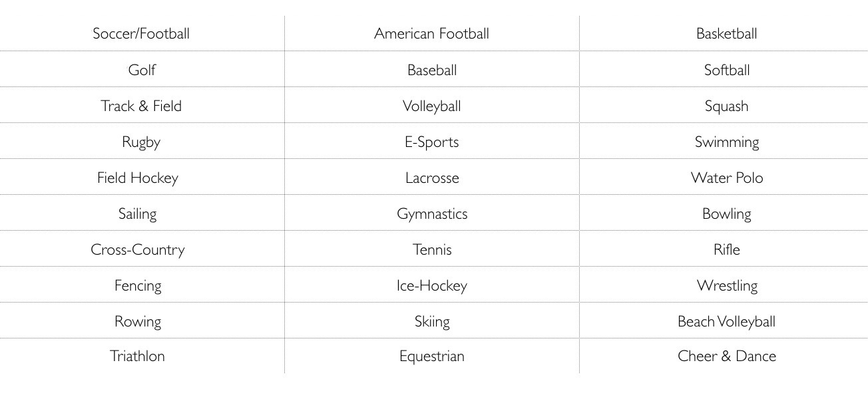Select the Squash sport link
Image resolution: width=868 pixels, height=395 pixels.
pos(726,106)
